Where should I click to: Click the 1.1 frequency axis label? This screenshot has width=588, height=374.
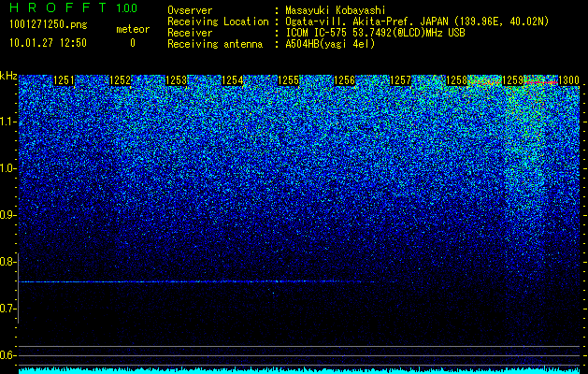click(7, 122)
